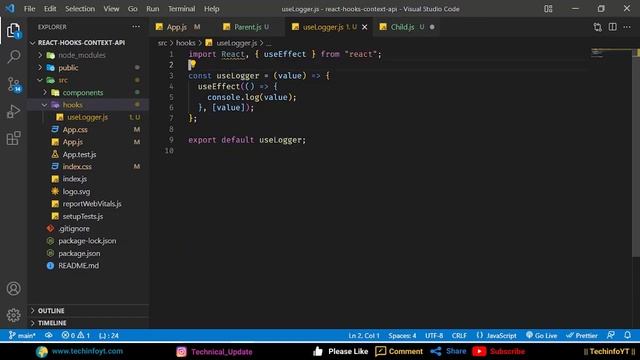Open the Accounts menu icon
This screenshot has height=360, width=640.
13,289
